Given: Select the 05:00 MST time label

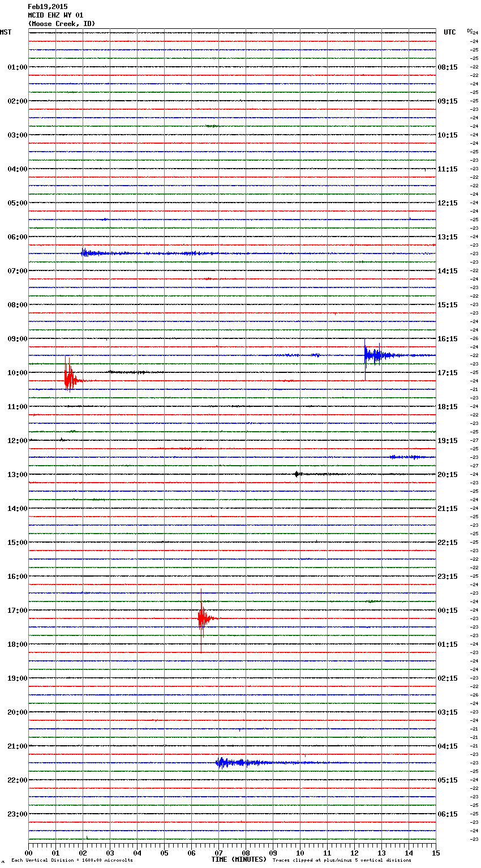Looking at the screenshot, I should 17,203.
